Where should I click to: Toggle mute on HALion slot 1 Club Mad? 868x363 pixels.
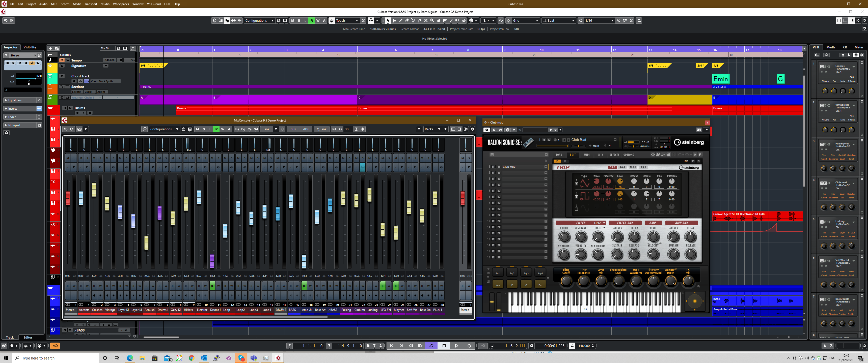click(493, 167)
